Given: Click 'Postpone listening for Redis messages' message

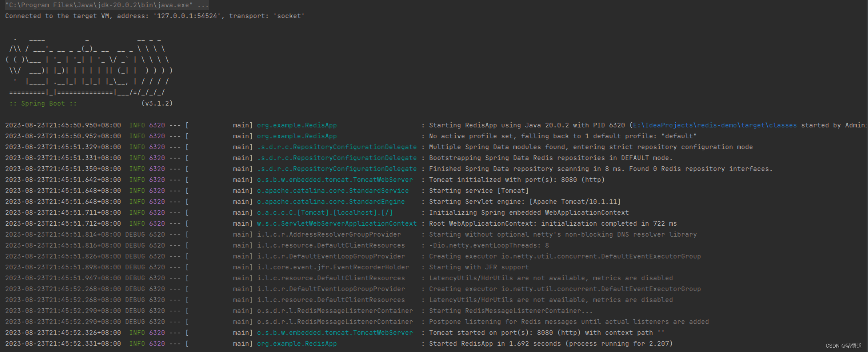Looking at the screenshot, I should 569,322.
